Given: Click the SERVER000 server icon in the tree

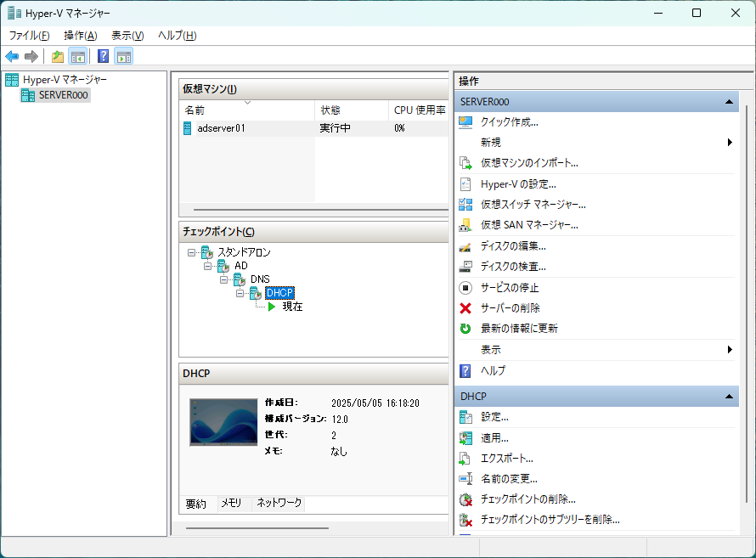Looking at the screenshot, I should click(28, 95).
